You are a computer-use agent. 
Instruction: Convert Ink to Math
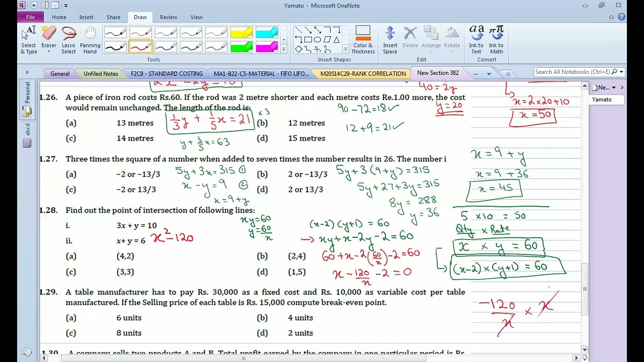[496, 40]
